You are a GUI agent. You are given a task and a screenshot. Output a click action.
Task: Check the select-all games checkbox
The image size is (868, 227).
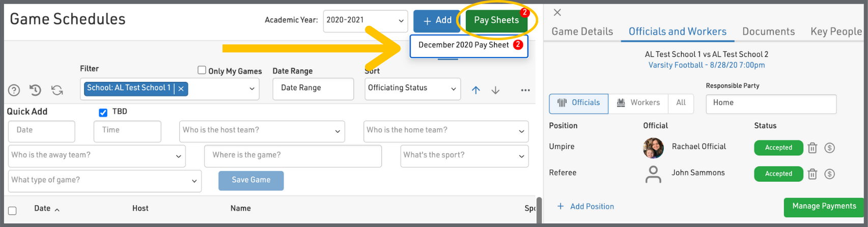[13, 210]
